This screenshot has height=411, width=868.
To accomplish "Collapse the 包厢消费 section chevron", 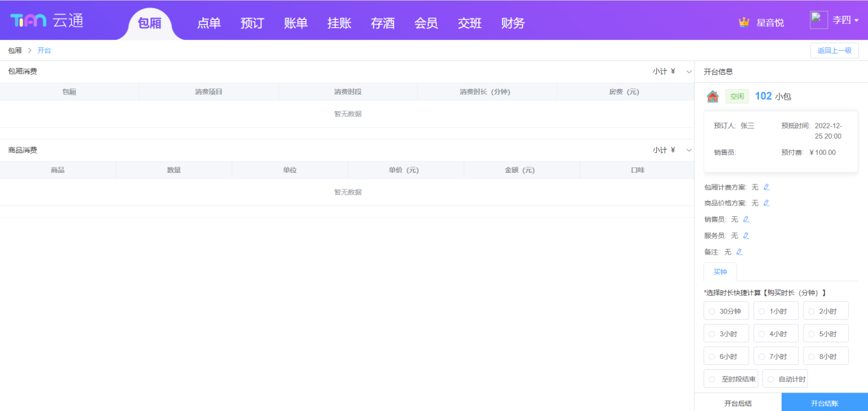I will pos(688,71).
